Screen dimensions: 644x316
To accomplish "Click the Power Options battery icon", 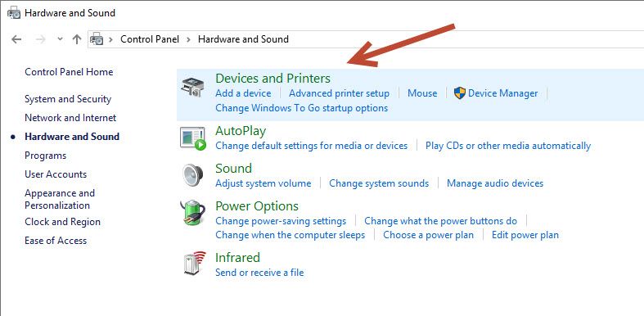I will [x=192, y=213].
